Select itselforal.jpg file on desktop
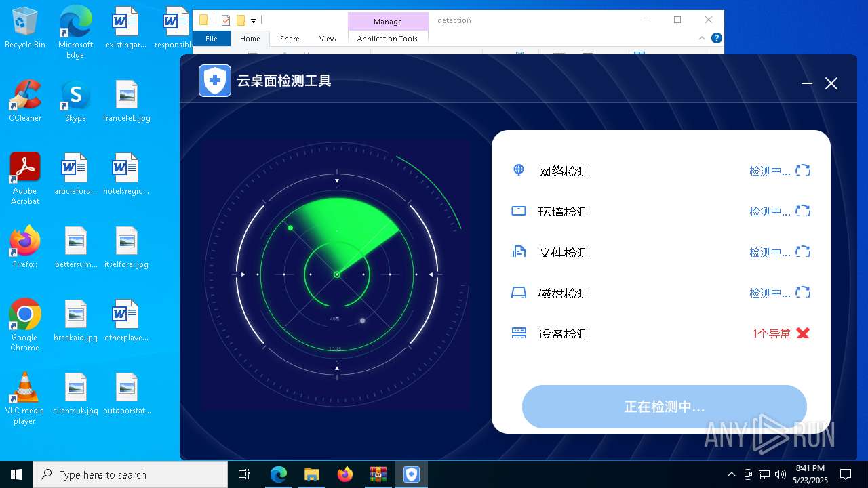The image size is (868, 488). [126, 247]
